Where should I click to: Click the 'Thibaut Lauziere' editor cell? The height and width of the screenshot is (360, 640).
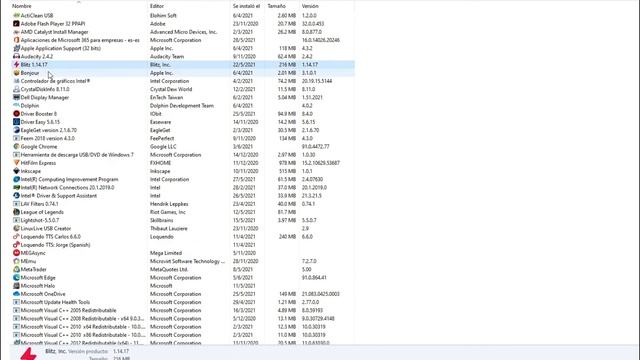pyautogui.click(x=169, y=228)
